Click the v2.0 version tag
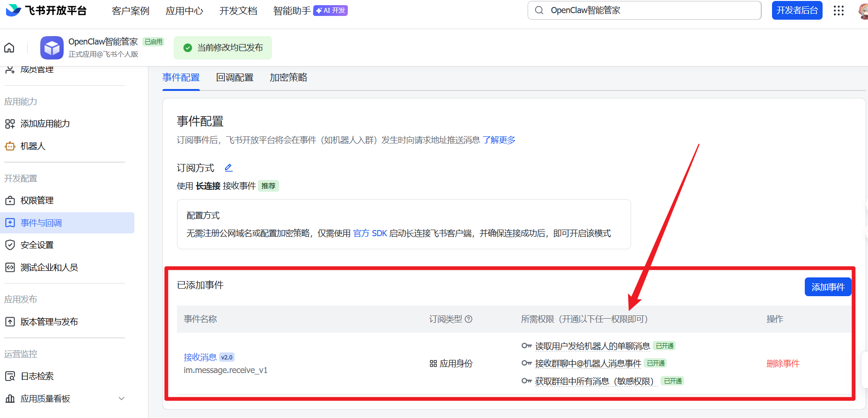The height and width of the screenshot is (418, 868). click(227, 357)
